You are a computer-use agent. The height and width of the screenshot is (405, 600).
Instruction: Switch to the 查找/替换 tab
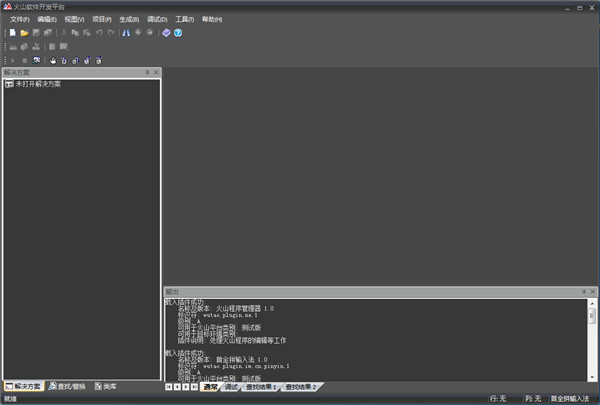click(x=66, y=386)
